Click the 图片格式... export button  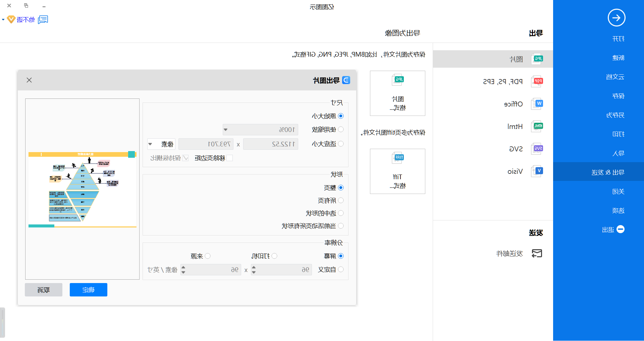click(397, 93)
